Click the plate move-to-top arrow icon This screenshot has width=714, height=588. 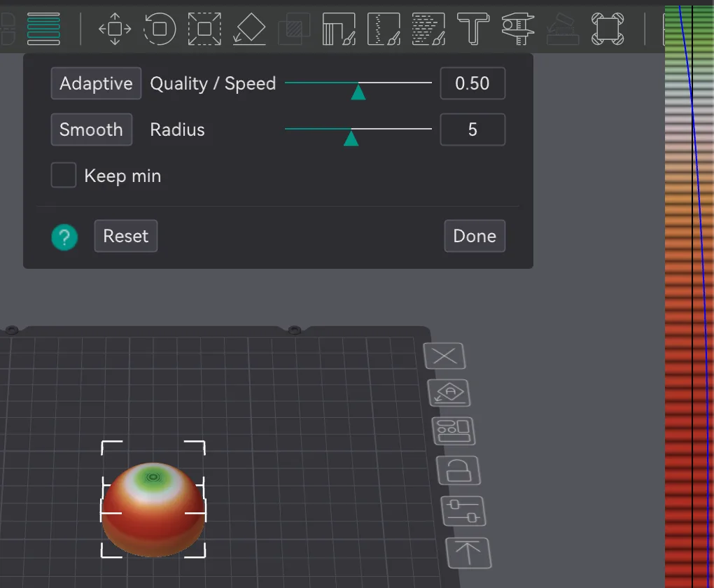[x=468, y=553]
